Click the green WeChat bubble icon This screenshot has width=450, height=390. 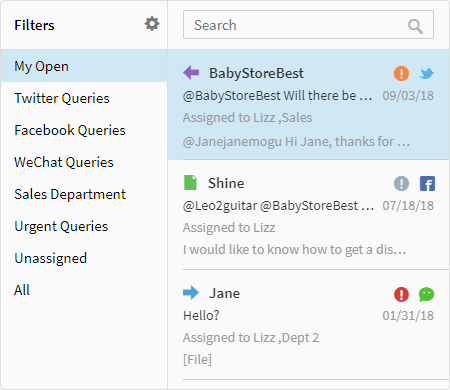click(x=427, y=294)
